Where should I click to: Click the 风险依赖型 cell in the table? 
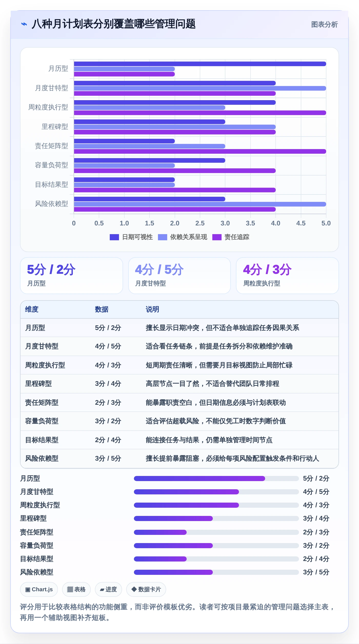[42, 458]
